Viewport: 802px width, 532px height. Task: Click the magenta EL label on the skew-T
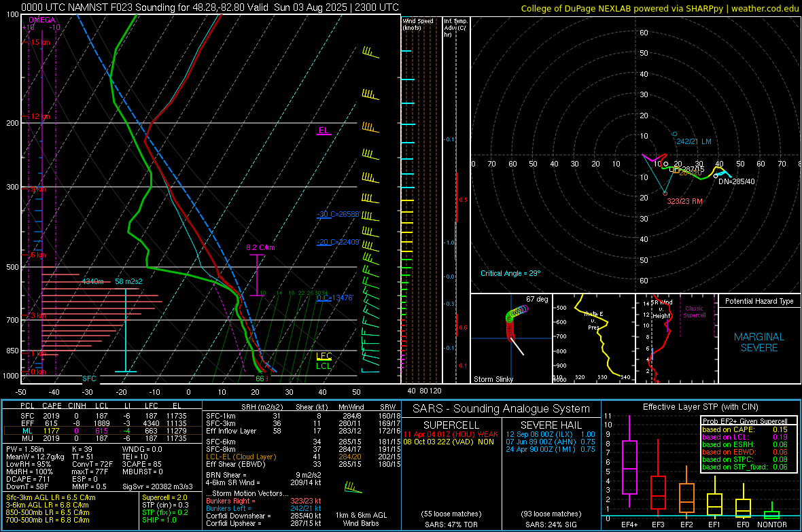pos(324,130)
